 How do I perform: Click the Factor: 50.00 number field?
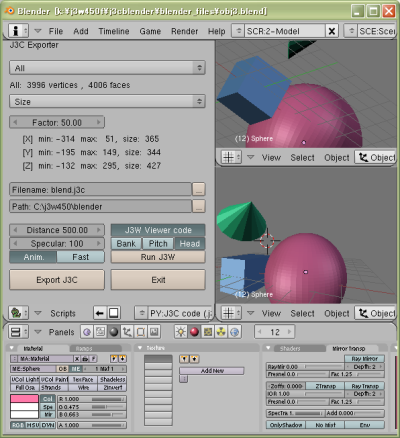(57, 122)
